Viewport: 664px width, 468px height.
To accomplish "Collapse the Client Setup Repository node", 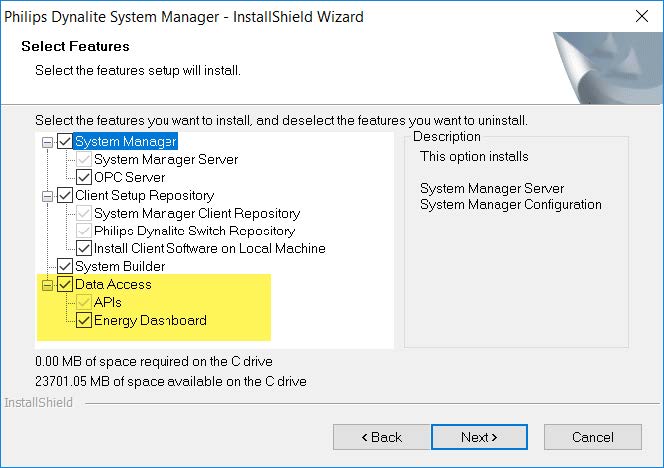I will coord(47,196).
